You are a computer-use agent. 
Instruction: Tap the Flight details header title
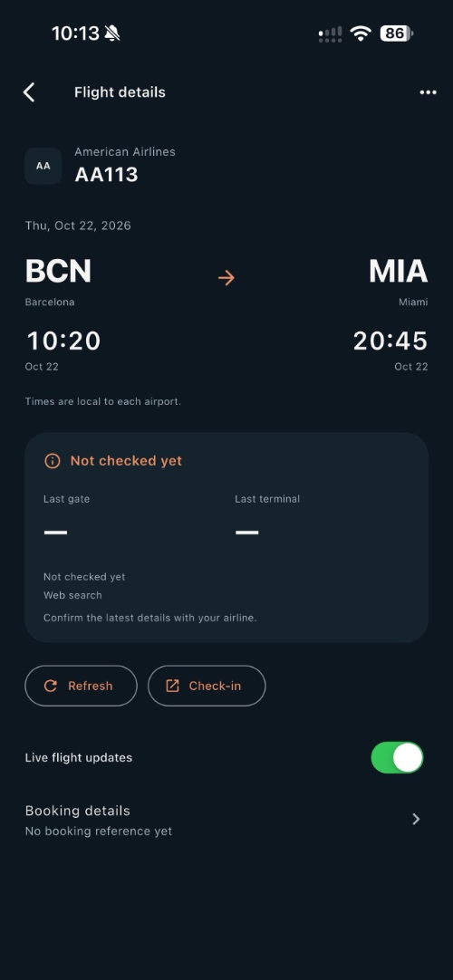[120, 92]
